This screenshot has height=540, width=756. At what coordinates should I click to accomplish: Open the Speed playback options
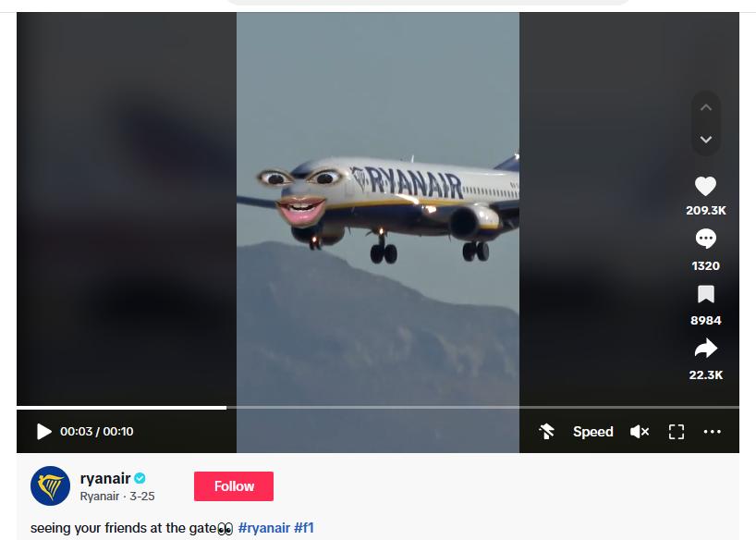coord(593,432)
